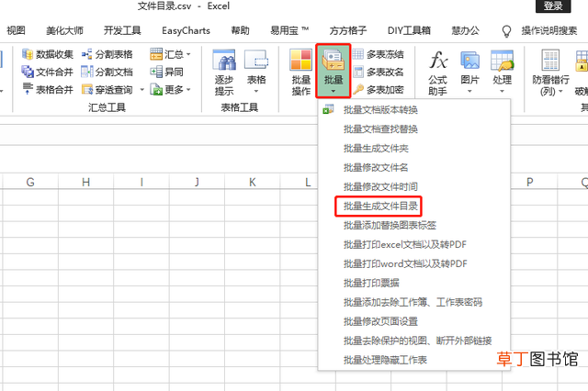
Task: Choose 批量修改页面设置 from the menu
Action: tap(414, 321)
